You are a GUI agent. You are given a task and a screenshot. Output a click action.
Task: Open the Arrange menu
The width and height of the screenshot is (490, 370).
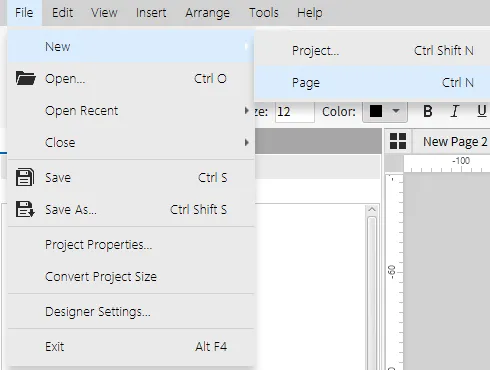point(207,13)
